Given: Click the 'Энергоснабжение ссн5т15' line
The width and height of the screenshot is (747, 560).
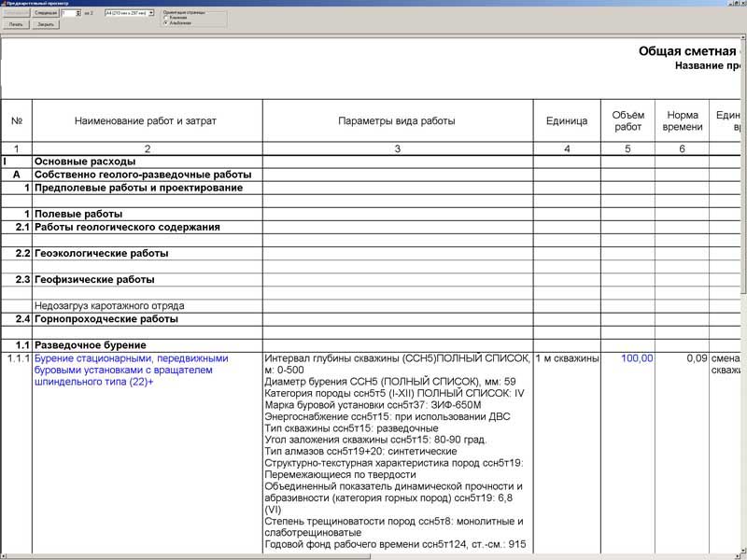Looking at the screenshot, I should 388,416.
